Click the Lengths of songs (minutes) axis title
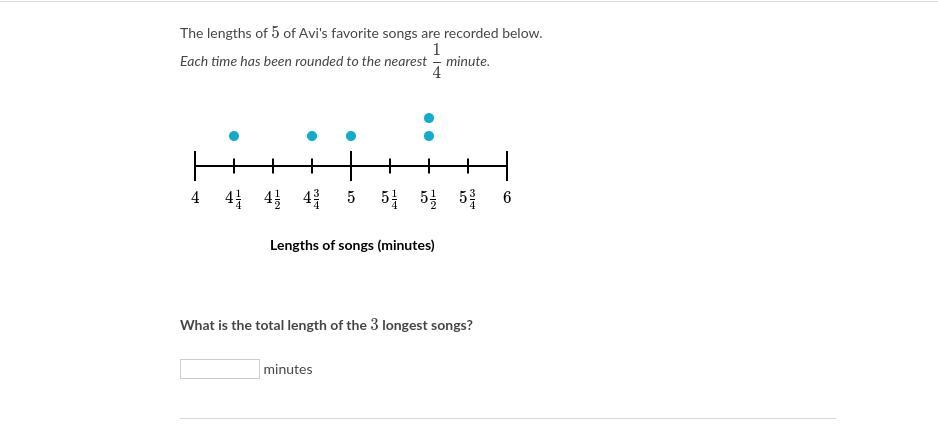The width and height of the screenshot is (938, 432). point(352,245)
